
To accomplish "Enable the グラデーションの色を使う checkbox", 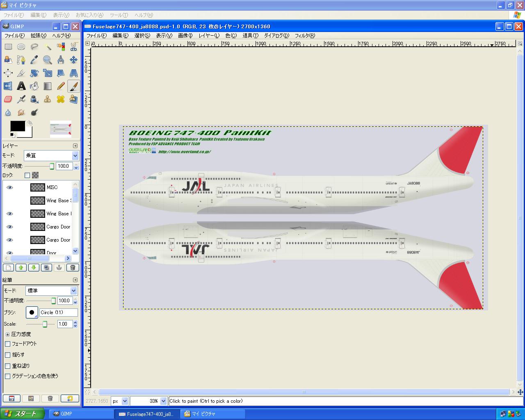I will (7, 376).
